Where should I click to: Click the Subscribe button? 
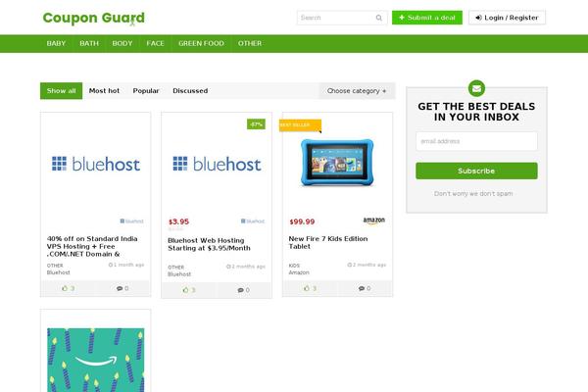click(476, 171)
